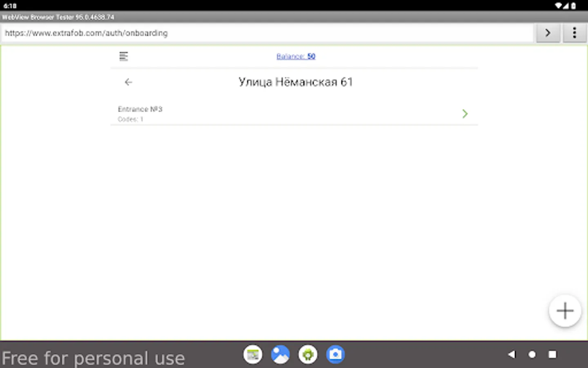The image size is (588, 368).
Task: Click the go arrow next to URL bar
Action: [x=548, y=33]
